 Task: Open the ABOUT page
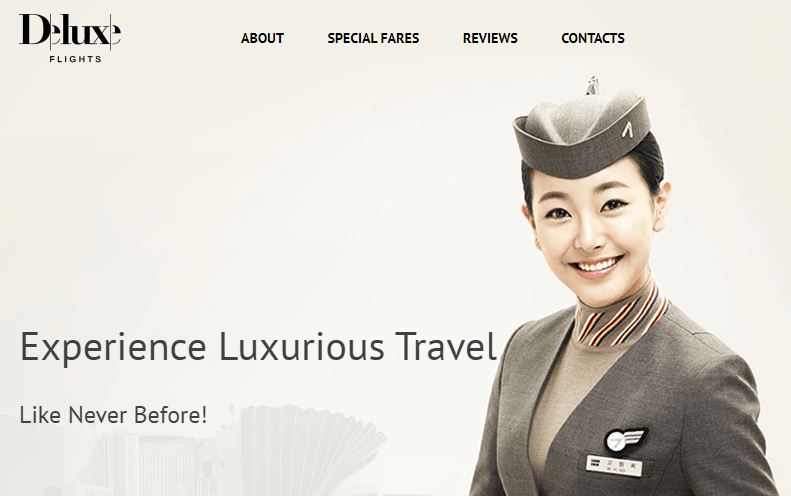[262, 38]
